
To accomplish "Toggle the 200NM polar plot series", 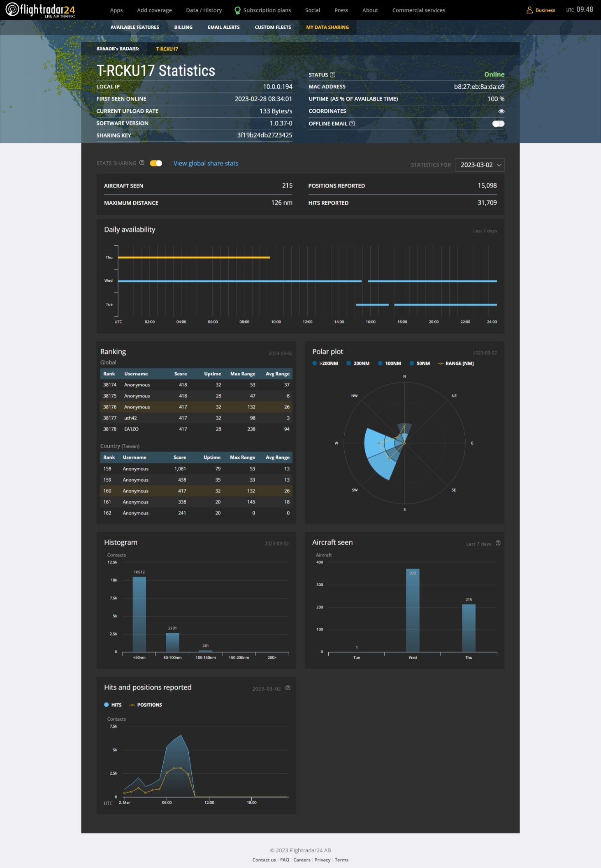I will (358, 364).
